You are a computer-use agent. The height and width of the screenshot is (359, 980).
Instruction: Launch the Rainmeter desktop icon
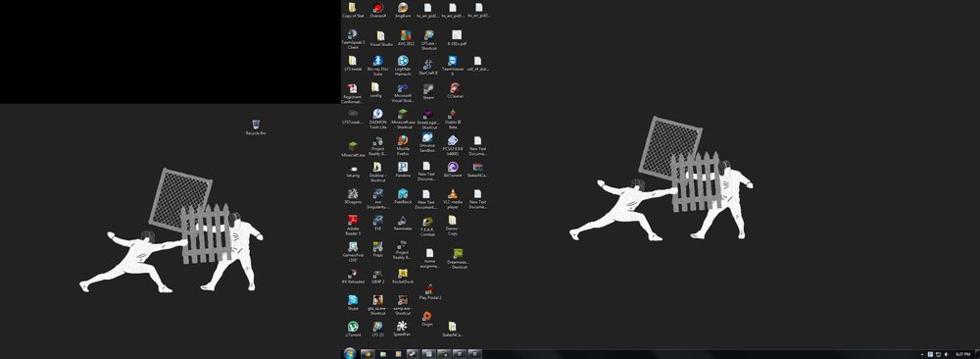coord(403,224)
